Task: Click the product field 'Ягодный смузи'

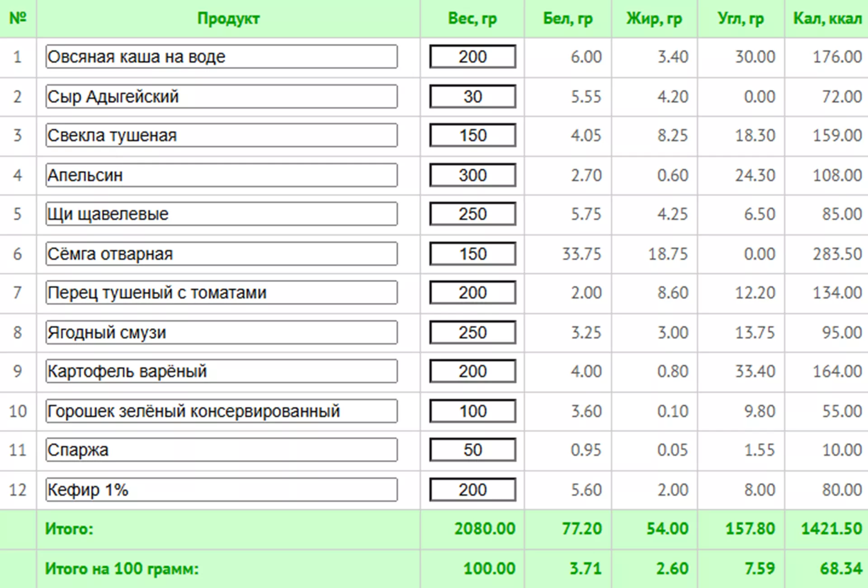Action: pyautogui.click(x=222, y=332)
